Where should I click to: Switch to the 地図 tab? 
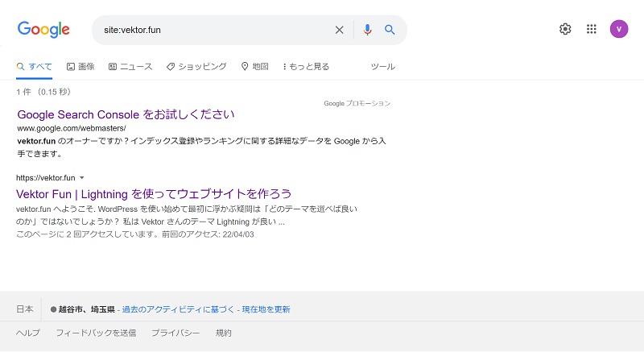click(x=254, y=67)
